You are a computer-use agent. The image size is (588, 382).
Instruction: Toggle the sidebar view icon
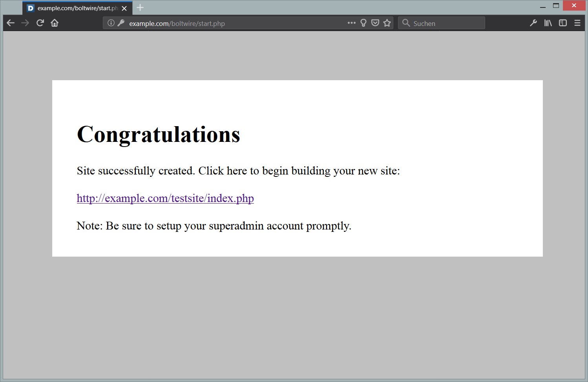point(563,23)
